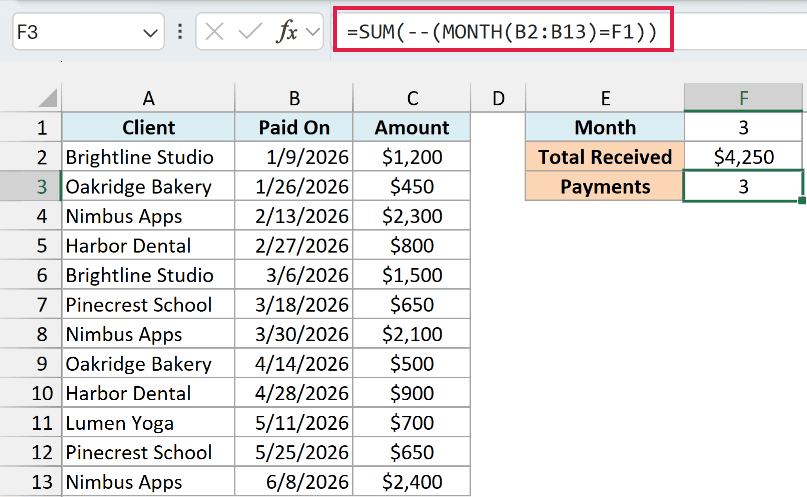807x497 pixels.
Task: Open formula bar options three-dot handle
Action: point(180,32)
